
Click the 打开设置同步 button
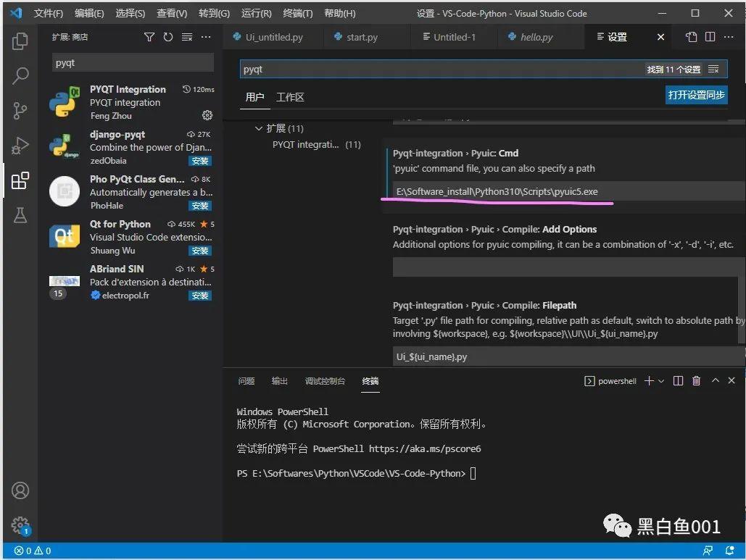coord(695,95)
